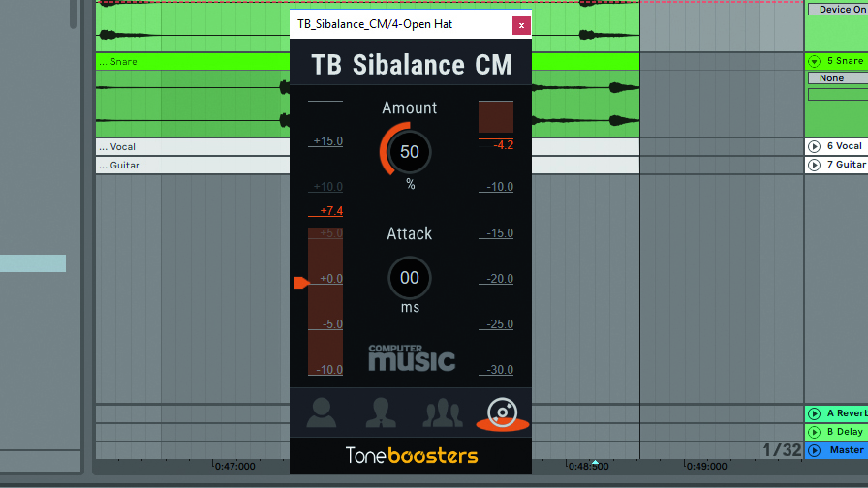Click the left panel vertical scrollbar
Image resolution: width=868 pixels, height=488 pixels.
click(73, 15)
